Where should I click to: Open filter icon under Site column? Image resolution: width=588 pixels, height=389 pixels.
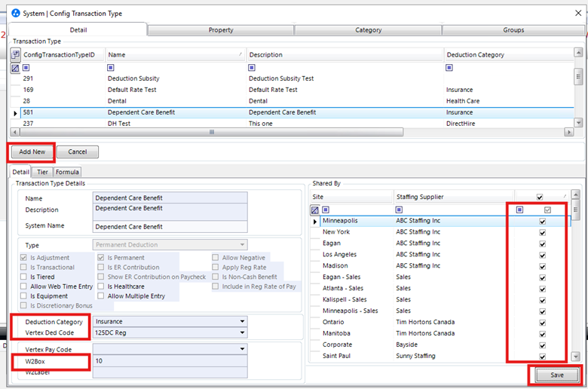326,210
